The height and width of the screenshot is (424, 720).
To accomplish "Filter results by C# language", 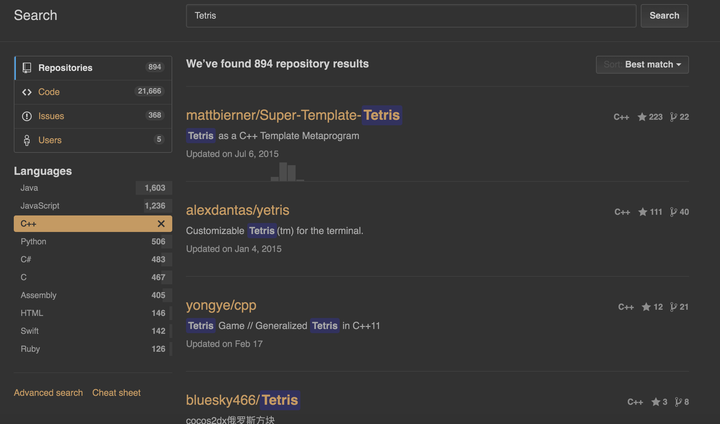I will (x=93, y=260).
